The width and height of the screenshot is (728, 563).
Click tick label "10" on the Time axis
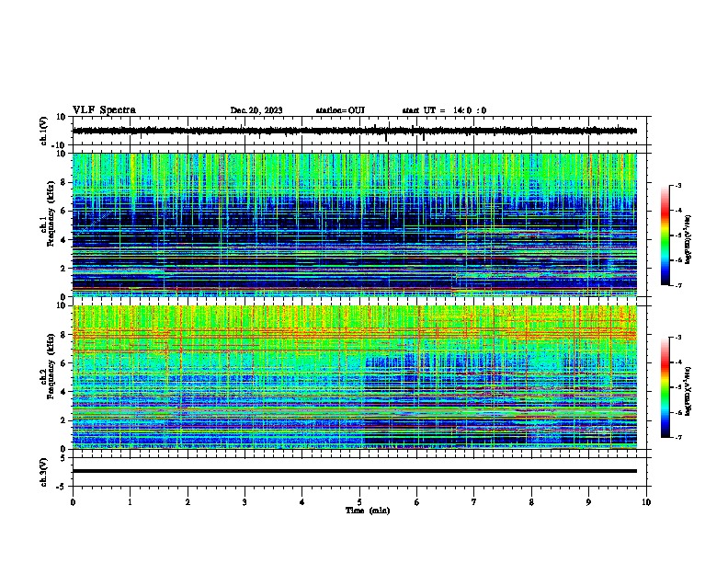click(646, 502)
